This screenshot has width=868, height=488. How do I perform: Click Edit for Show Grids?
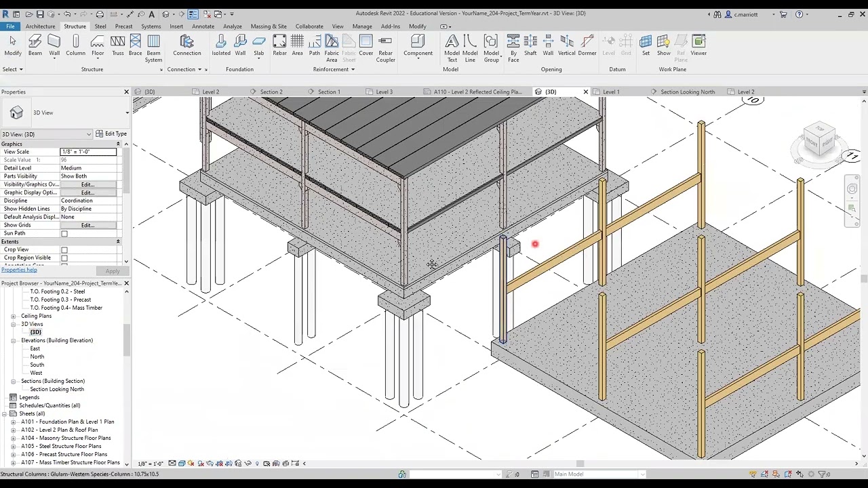coord(87,225)
